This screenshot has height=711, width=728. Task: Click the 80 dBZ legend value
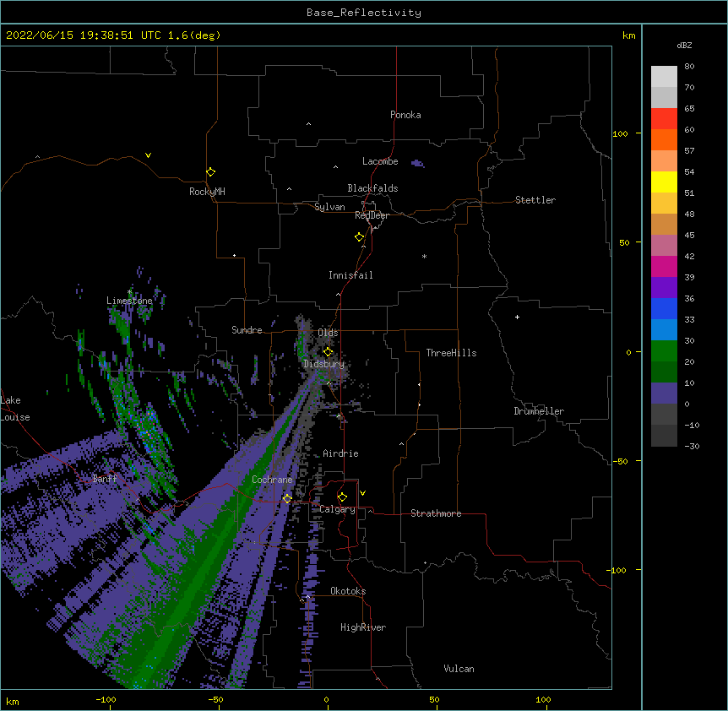689,67
